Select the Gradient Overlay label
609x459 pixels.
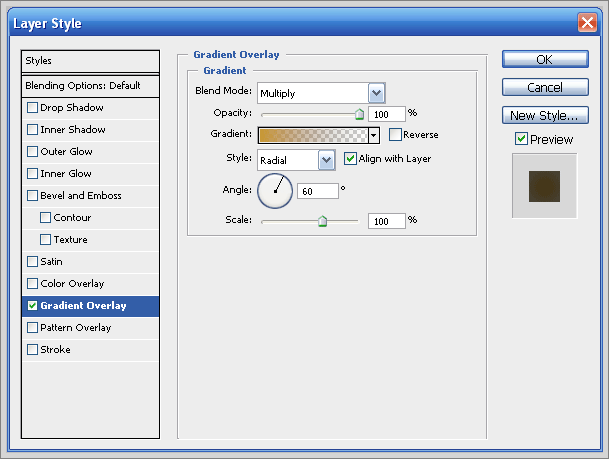(83, 306)
